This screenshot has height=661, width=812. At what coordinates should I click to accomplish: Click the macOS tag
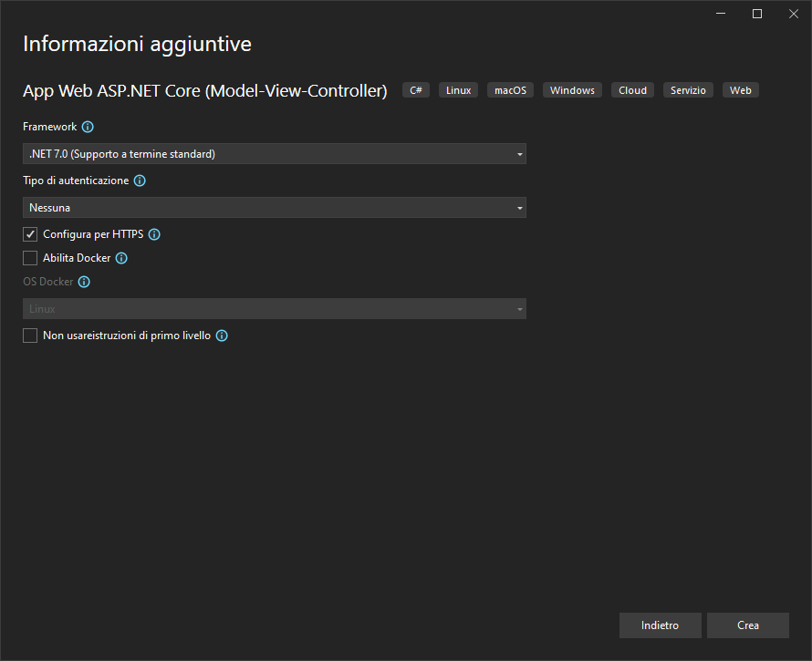point(510,90)
